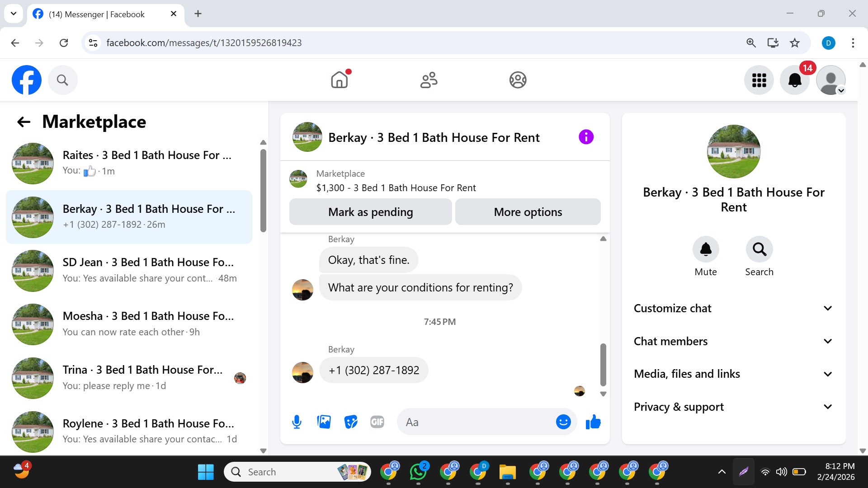Open the attach photo icon
This screenshot has width=868, height=488.
tap(324, 422)
